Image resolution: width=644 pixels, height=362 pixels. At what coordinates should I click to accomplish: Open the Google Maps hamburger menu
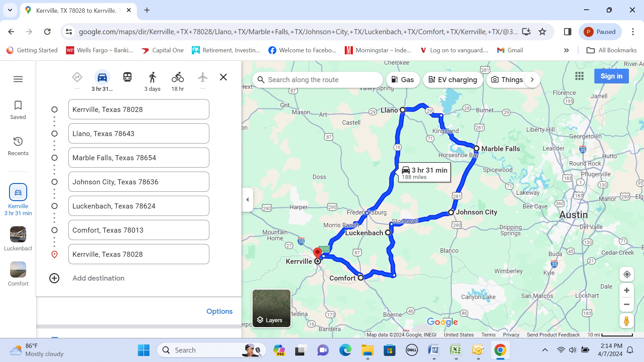tap(18, 79)
